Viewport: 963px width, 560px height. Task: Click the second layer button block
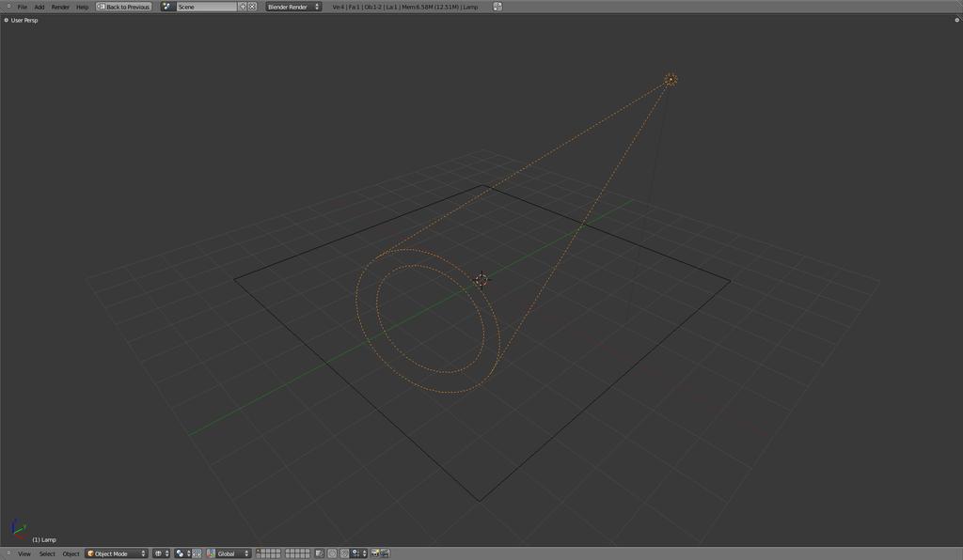pos(297,553)
